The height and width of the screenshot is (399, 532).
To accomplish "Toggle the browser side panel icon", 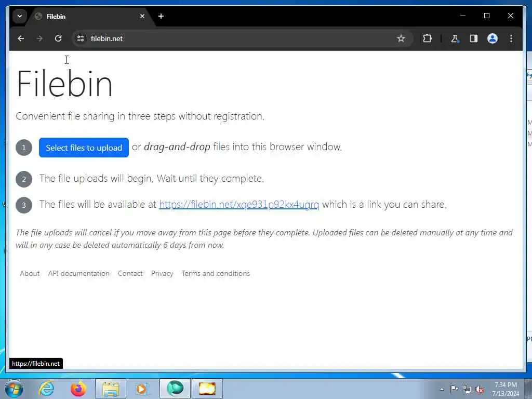I will click(474, 38).
